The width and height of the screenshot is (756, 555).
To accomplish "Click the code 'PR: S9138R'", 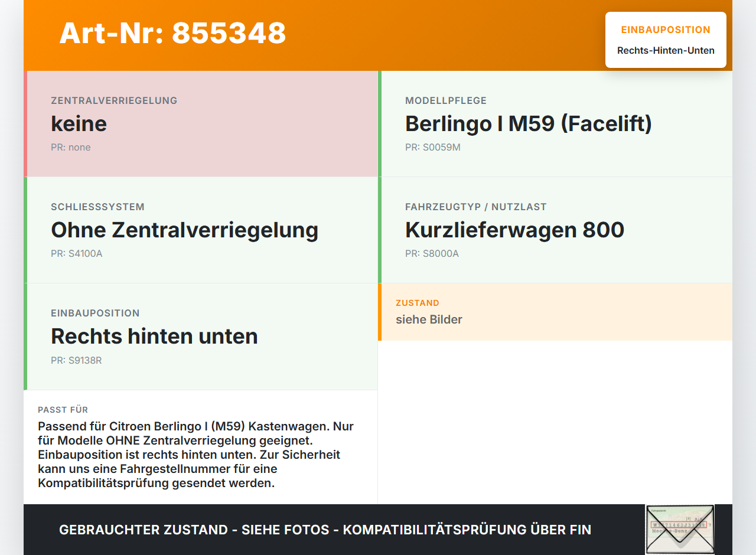I will click(x=76, y=360).
